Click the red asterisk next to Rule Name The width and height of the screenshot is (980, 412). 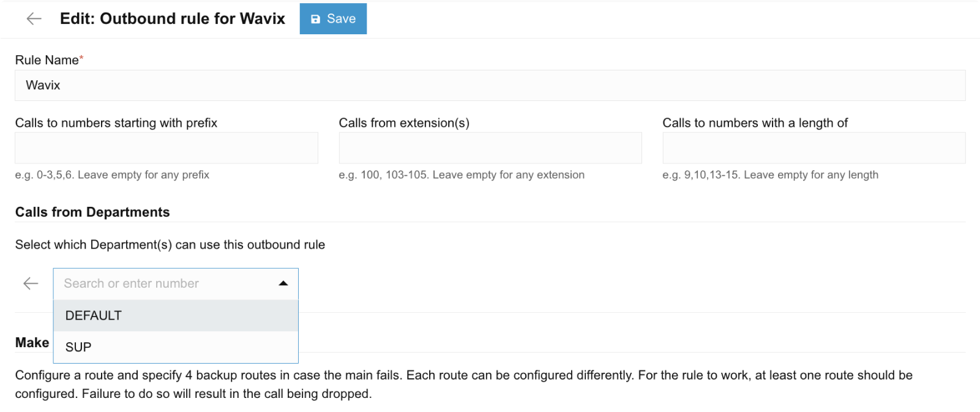pyautogui.click(x=80, y=56)
